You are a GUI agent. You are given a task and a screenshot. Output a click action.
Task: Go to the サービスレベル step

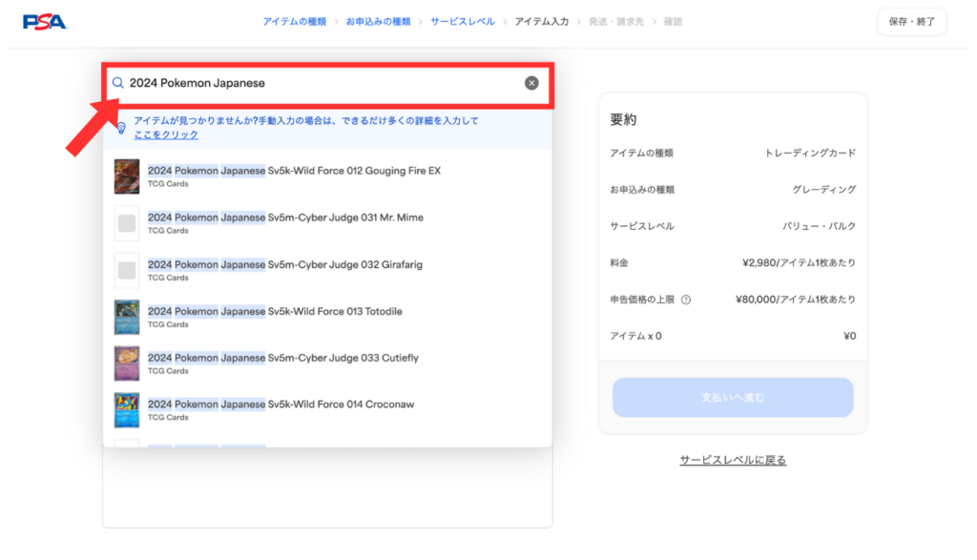(x=463, y=22)
